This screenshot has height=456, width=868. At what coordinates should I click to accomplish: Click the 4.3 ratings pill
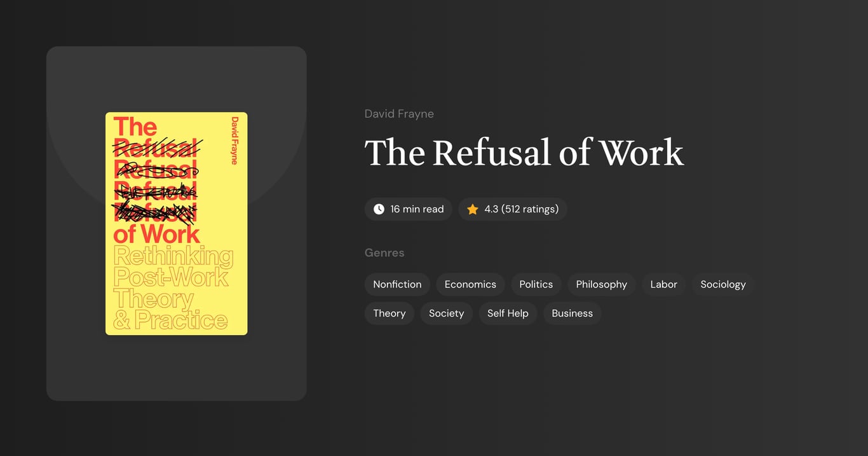512,209
